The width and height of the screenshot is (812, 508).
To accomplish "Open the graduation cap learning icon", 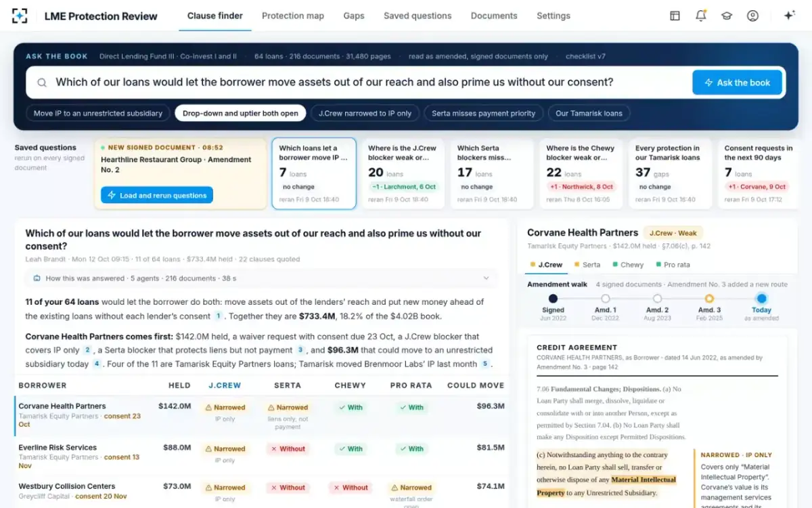I will pyautogui.click(x=727, y=16).
